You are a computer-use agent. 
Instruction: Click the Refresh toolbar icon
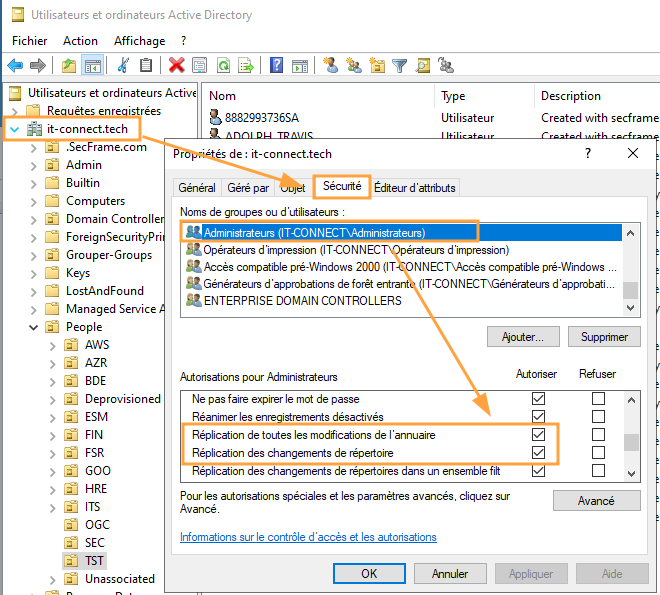tap(223, 66)
